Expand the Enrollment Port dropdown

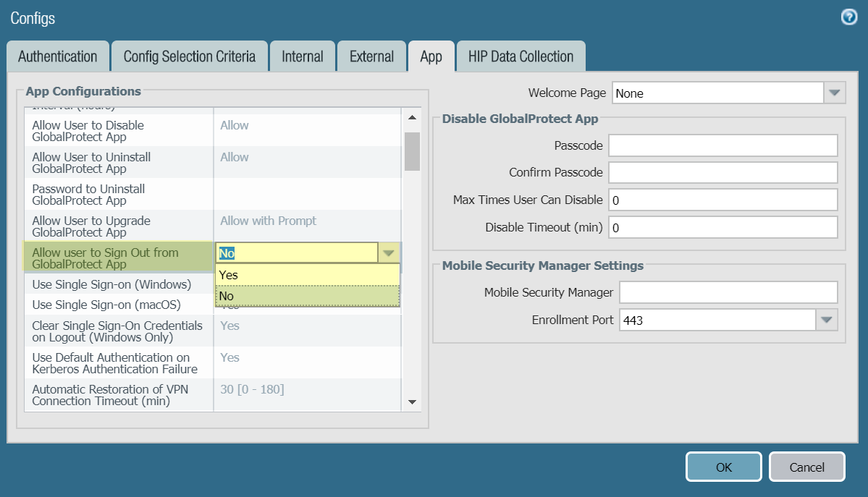827,320
